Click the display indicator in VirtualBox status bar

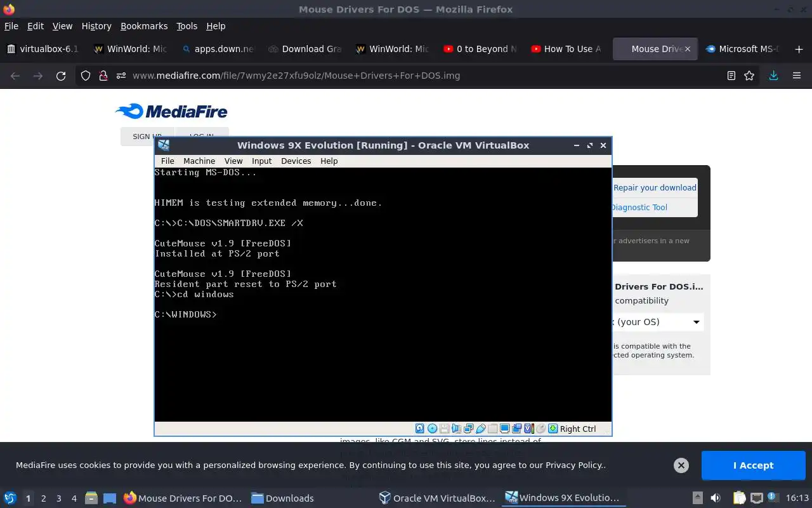[504, 429]
